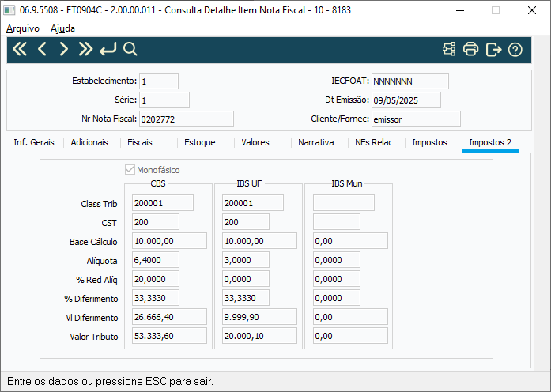The width and height of the screenshot is (551, 392).
Task: Close the Consulta Detalhe window
Action: (532, 10)
